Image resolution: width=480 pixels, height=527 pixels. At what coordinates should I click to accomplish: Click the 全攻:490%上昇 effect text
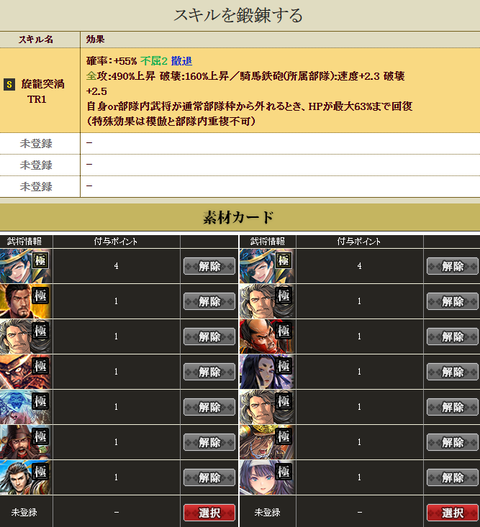pos(121,76)
